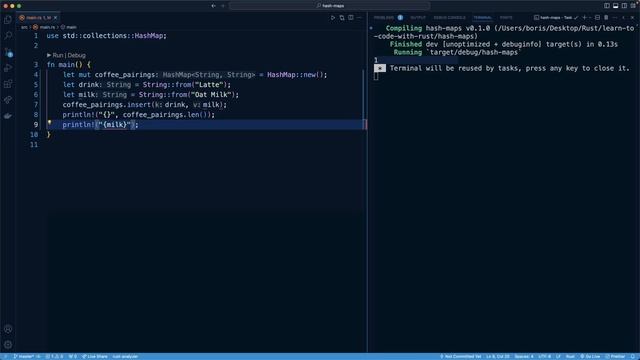Move the panel using the chevron icon
Image resolution: width=640 pixels, height=360 pixels.
624,18
